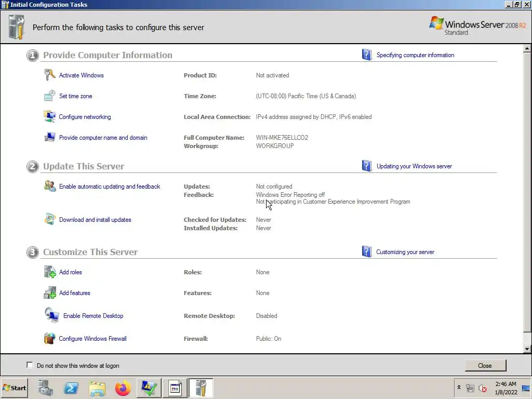Click the Add roles server icon
Screen dimensions: 532x399
click(50, 272)
